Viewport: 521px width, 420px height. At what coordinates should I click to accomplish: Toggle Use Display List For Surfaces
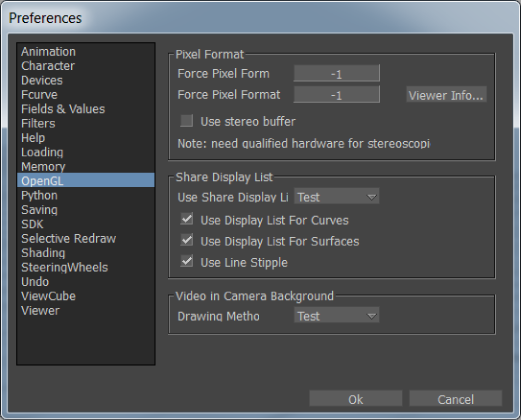point(186,241)
